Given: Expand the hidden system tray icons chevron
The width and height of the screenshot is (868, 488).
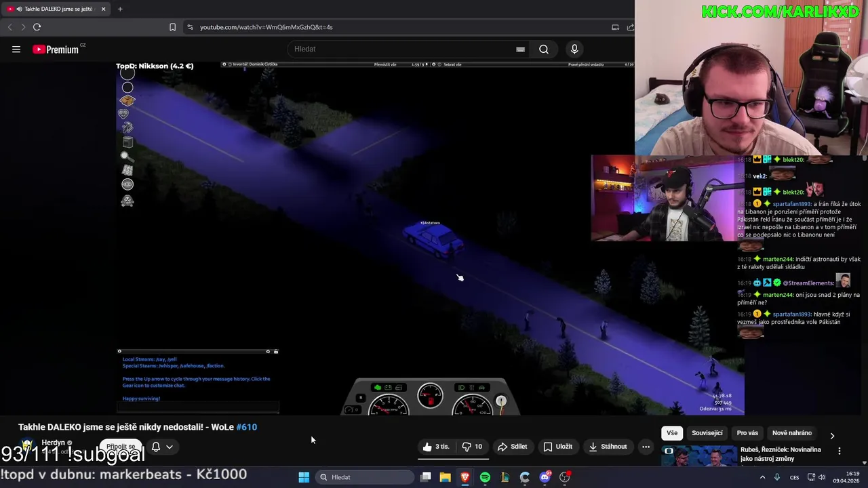Looking at the screenshot, I should pos(762,477).
